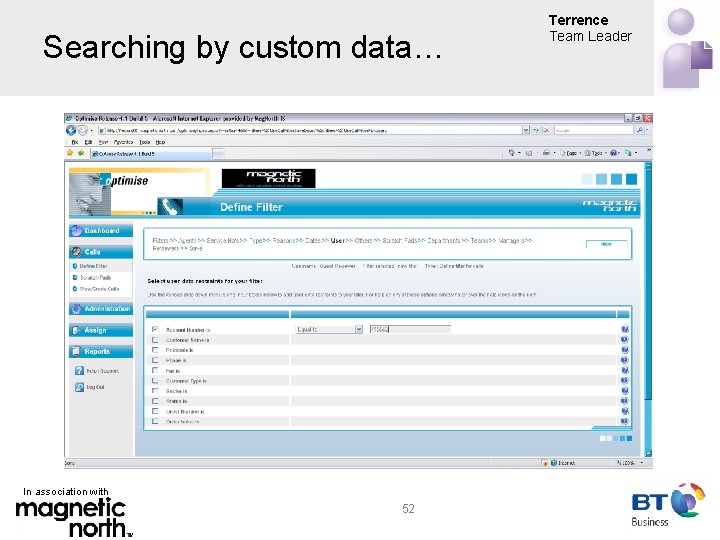Click the Log Out icon in sidebar
Screen dimensions: 720x540
tap(79, 387)
